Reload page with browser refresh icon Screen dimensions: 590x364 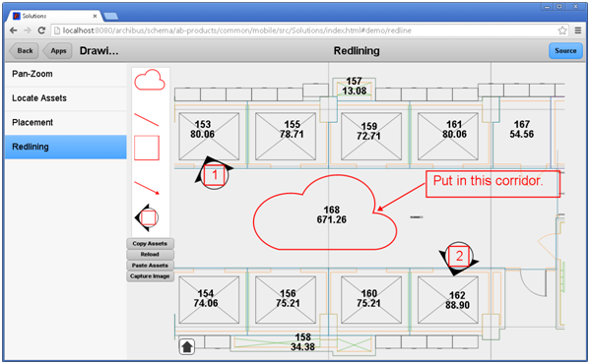coord(41,30)
